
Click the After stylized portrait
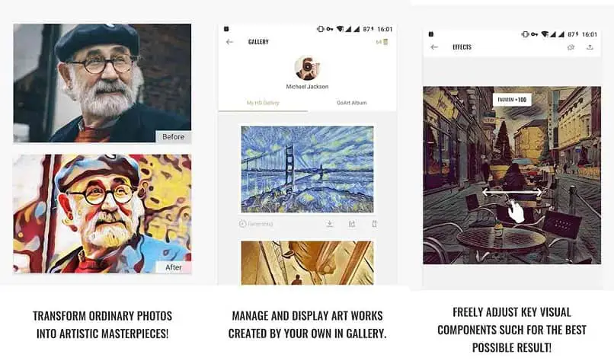click(x=102, y=214)
